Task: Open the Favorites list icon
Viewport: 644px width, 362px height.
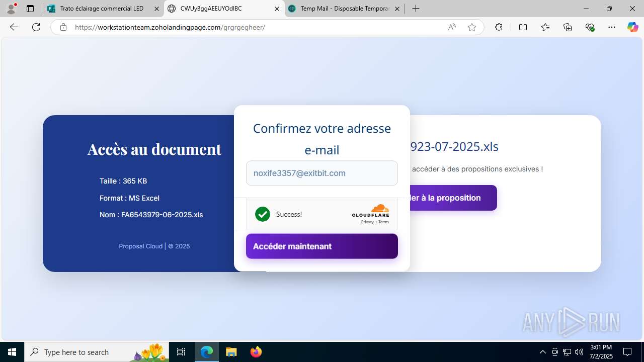Action: click(x=545, y=27)
